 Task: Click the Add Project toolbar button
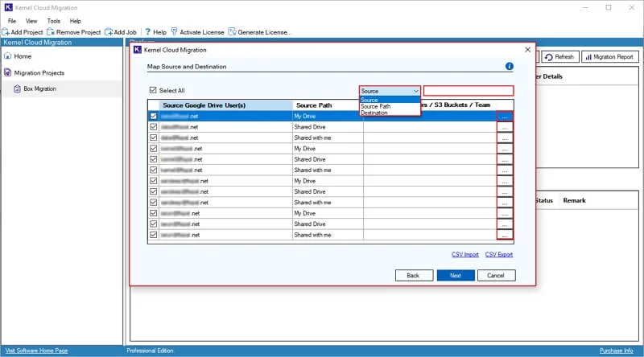pos(23,32)
